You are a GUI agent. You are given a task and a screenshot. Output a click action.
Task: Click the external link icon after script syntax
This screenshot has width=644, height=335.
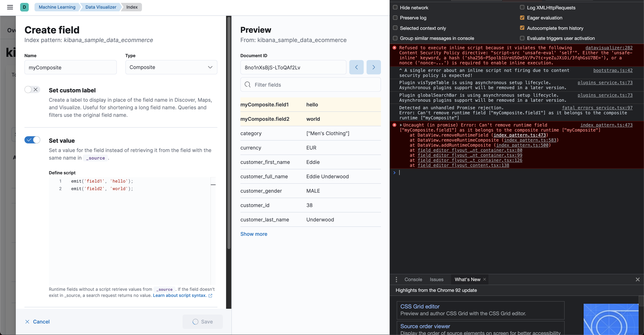pos(210,295)
